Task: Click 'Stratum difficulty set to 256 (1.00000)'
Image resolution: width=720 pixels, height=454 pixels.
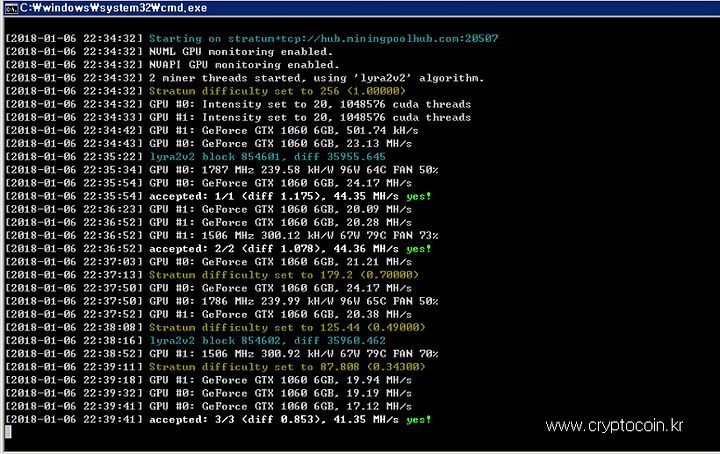Action: [277, 91]
